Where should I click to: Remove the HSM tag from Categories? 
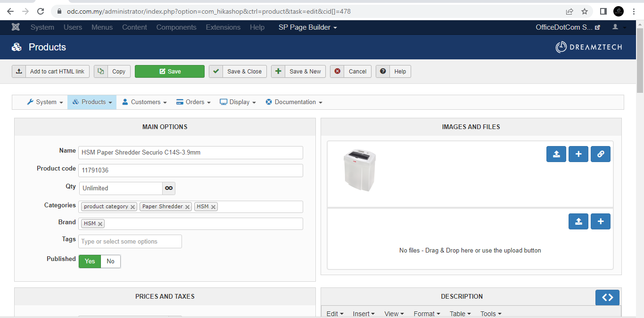(x=214, y=207)
